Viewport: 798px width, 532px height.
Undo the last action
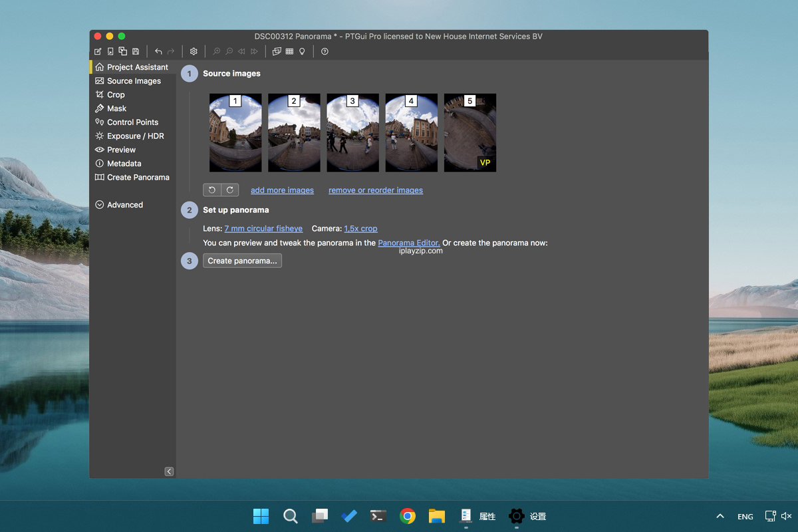click(x=158, y=51)
